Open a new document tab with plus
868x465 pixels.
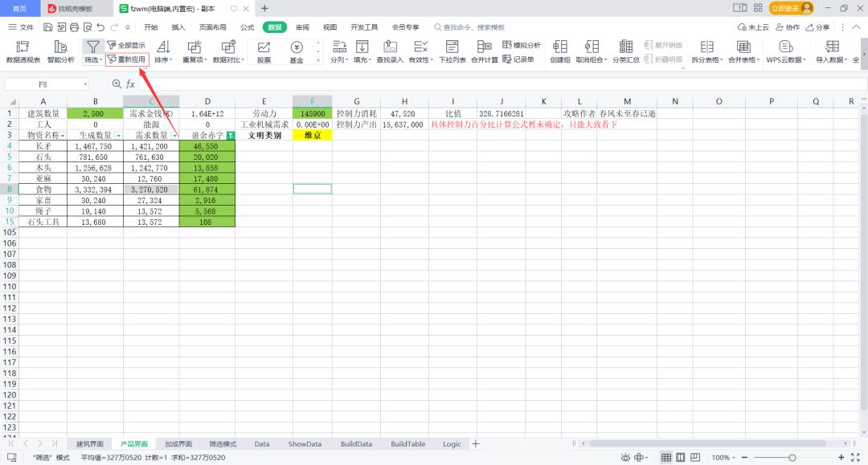click(x=264, y=8)
